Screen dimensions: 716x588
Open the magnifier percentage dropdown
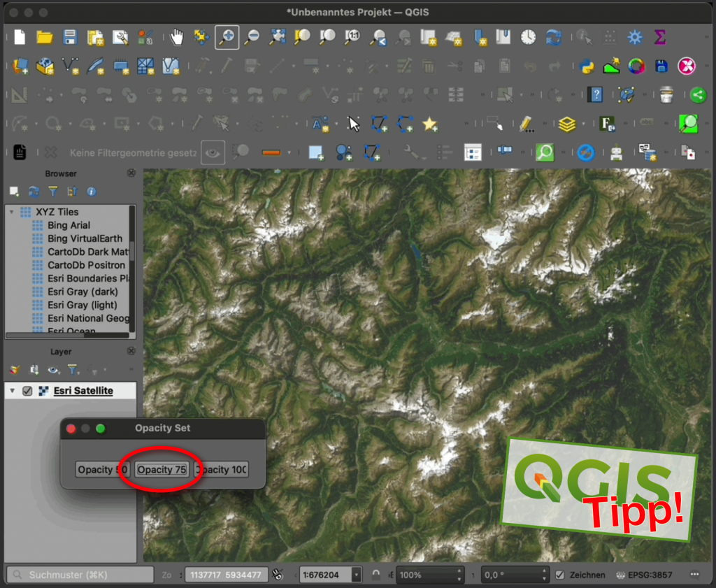point(459,574)
